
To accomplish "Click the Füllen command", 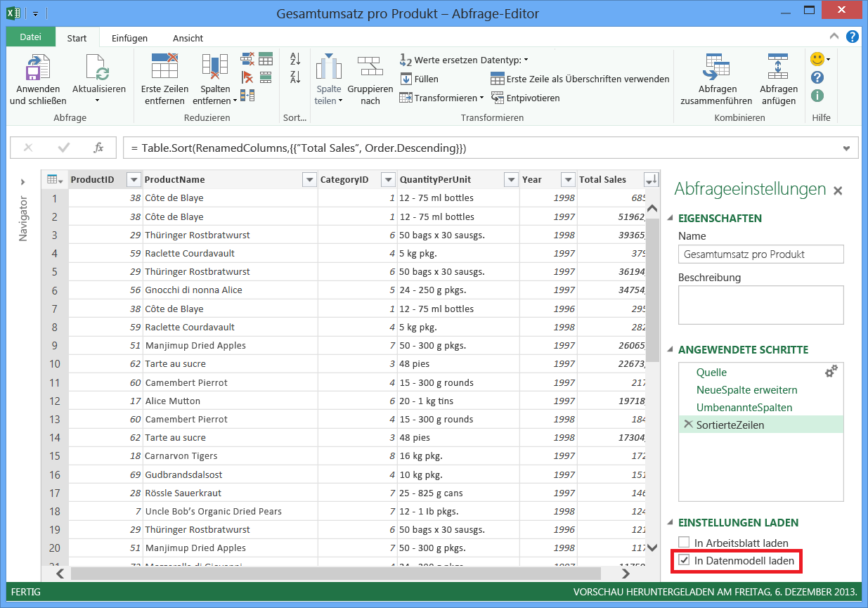I will pyautogui.click(x=419, y=79).
